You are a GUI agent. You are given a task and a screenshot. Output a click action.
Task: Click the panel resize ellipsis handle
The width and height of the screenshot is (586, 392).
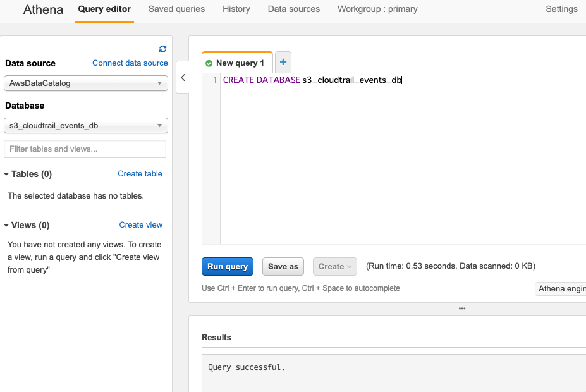click(x=462, y=309)
